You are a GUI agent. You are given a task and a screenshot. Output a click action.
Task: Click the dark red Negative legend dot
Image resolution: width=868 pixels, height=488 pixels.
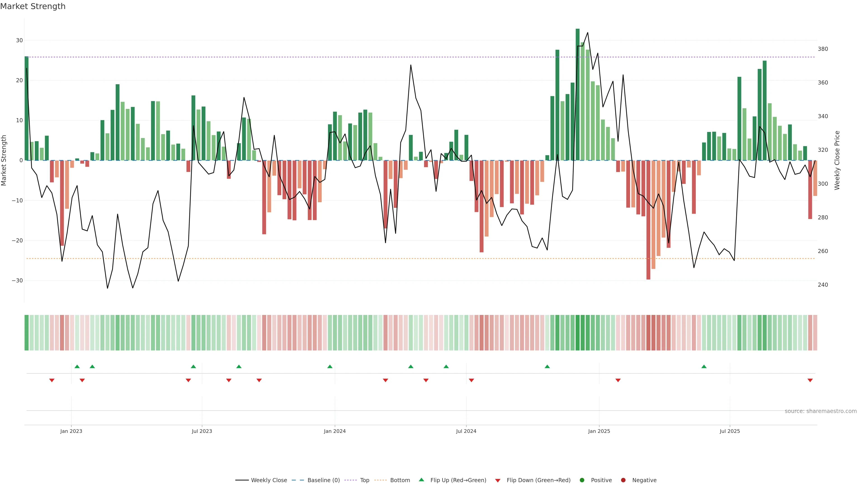pos(623,480)
